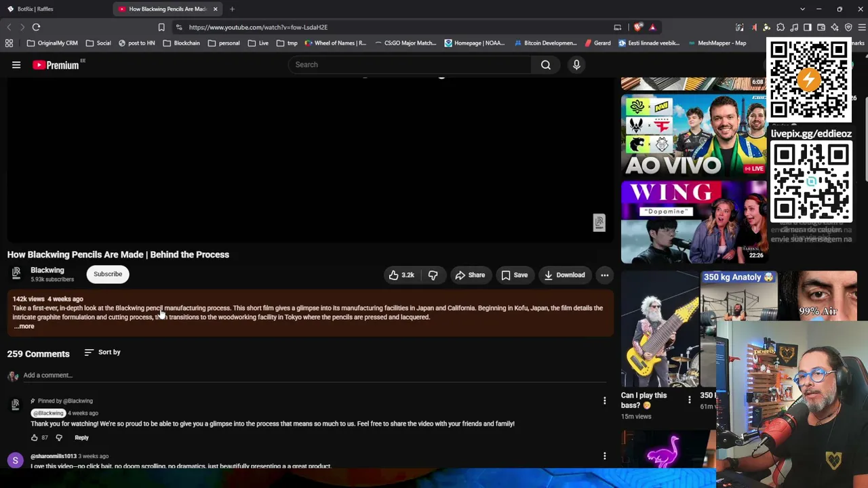Open the personal bookmark folder
868x488 pixels.
[224, 43]
